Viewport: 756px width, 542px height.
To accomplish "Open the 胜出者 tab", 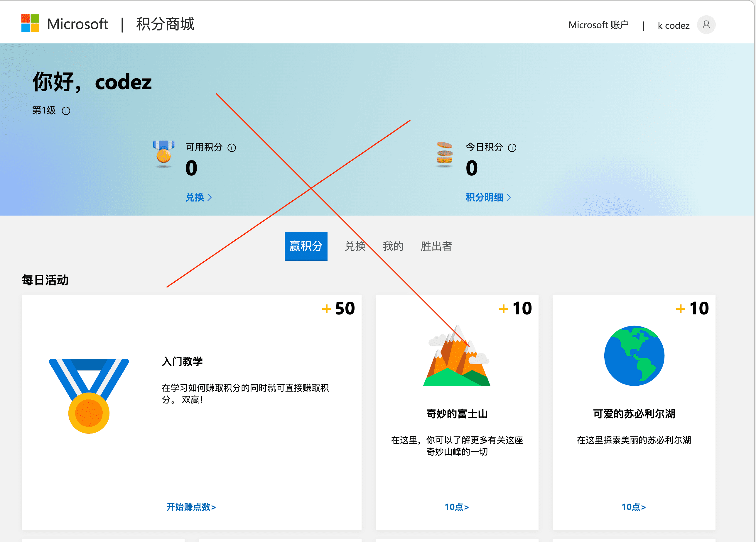I will pos(436,246).
